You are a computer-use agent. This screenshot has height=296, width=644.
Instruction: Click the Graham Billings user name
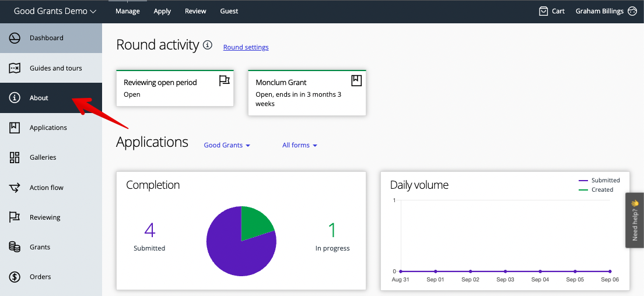[x=600, y=11]
